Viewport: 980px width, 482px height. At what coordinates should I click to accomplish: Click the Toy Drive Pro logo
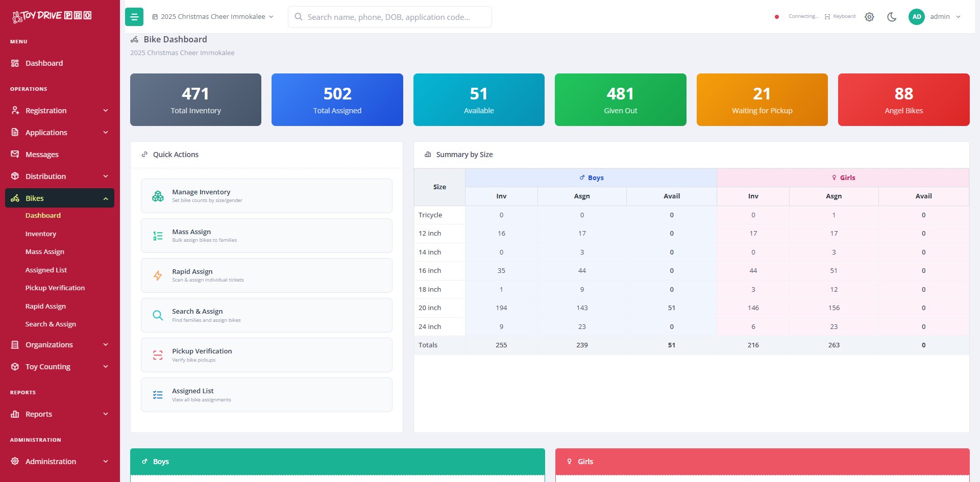[52, 16]
